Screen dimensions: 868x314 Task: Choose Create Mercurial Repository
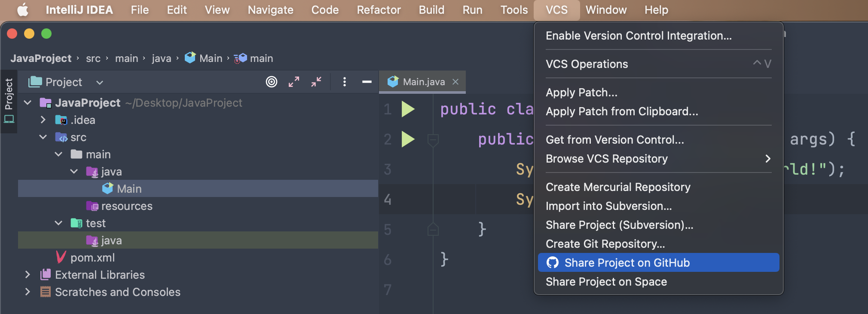[658, 187]
